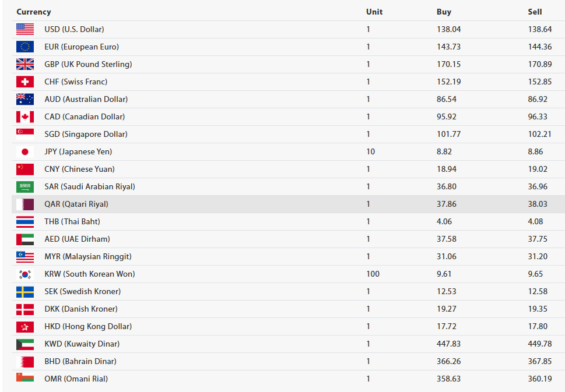Click the Saudi Arabian green flag
565x392 pixels.
[x=25, y=186]
